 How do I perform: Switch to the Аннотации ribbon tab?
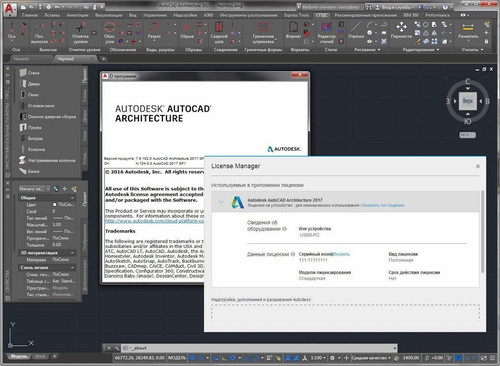[77, 15]
